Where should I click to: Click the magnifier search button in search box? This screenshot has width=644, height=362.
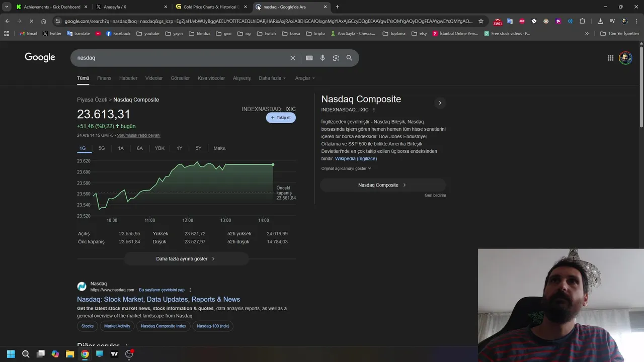(349, 58)
